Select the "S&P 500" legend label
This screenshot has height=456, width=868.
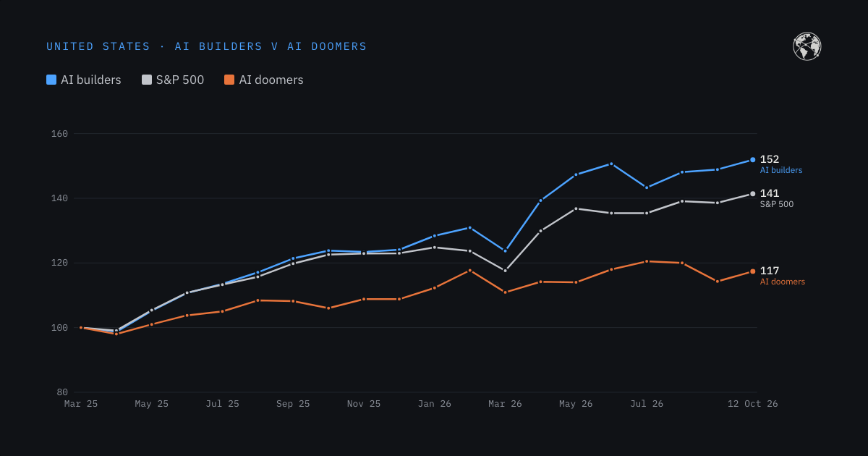pyautogui.click(x=180, y=80)
